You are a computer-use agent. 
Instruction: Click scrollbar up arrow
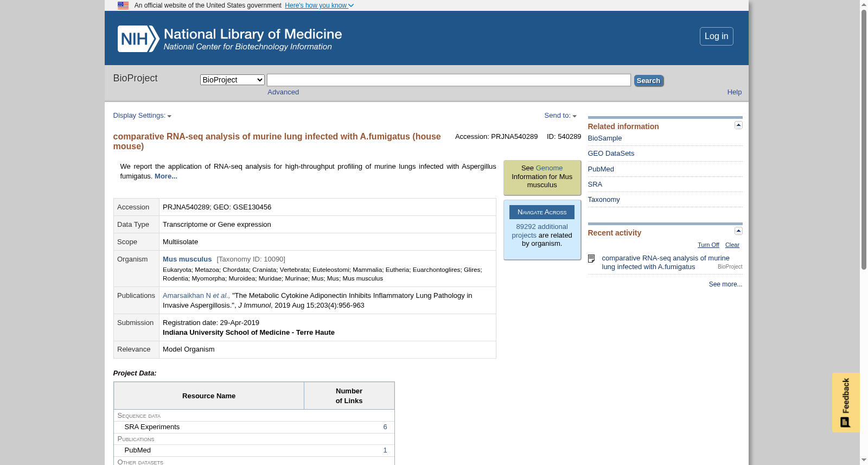pyautogui.click(x=864, y=4)
